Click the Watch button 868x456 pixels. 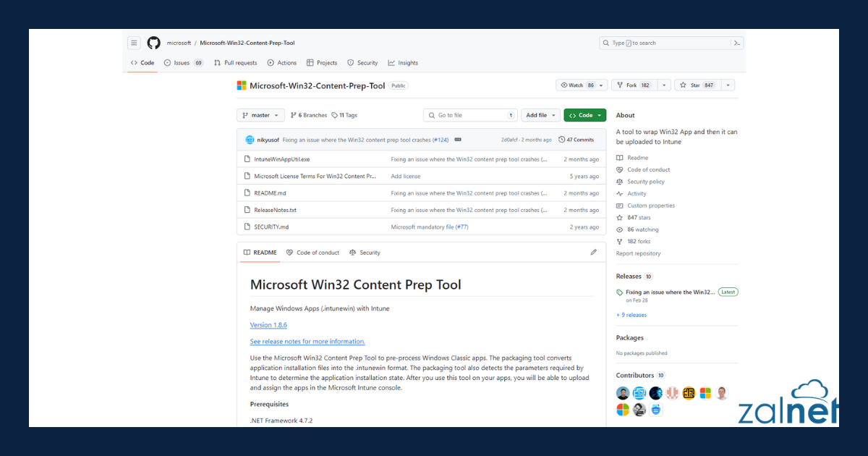581,85
